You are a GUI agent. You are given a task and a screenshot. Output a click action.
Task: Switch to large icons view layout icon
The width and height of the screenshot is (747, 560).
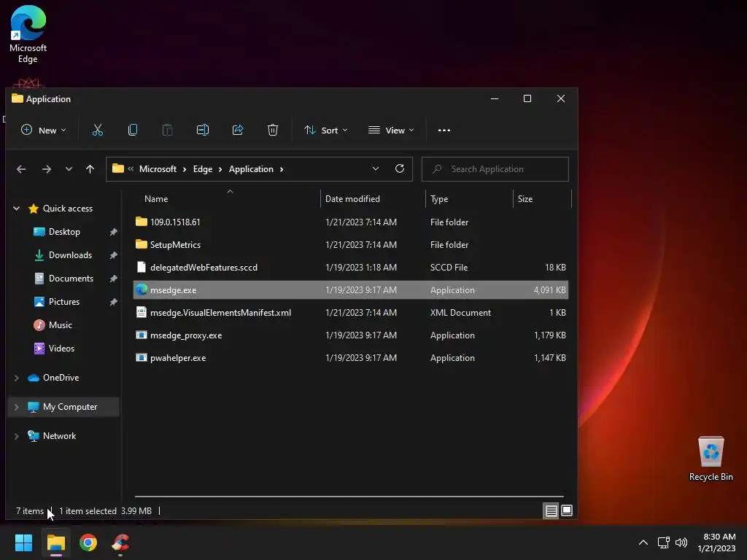point(567,510)
